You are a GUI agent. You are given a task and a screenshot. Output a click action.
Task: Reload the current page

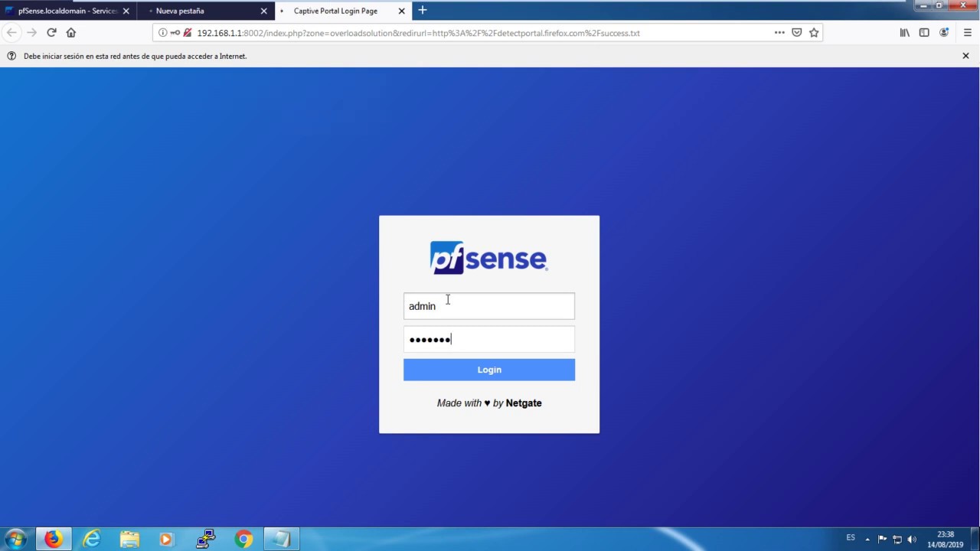pos(51,33)
